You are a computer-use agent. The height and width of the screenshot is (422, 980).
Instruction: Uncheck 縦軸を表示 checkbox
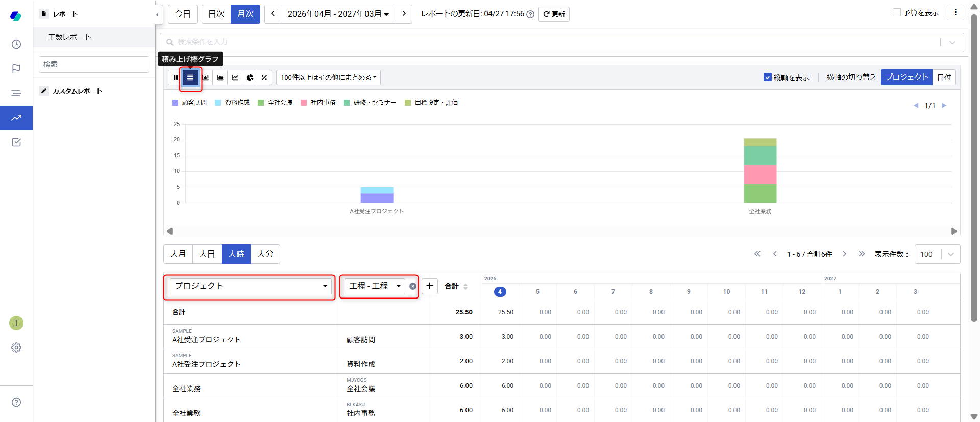coord(767,77)
